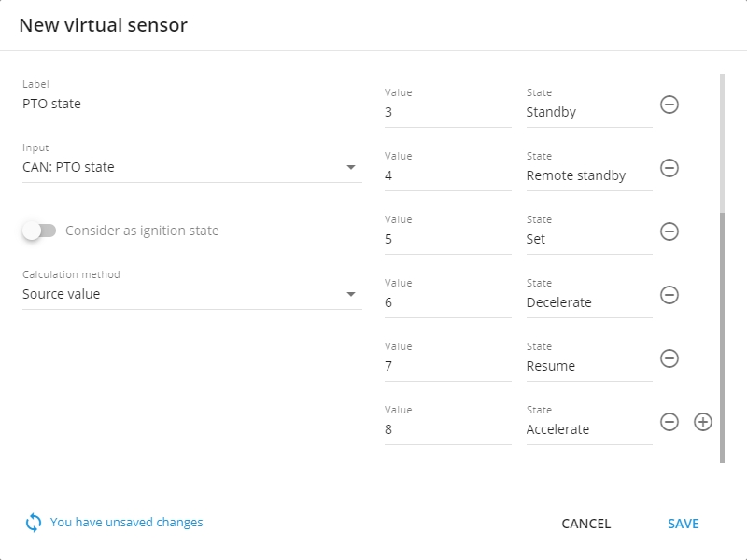
Task: Click the state list vertical scrollbar
Action: tap(722, 336)
